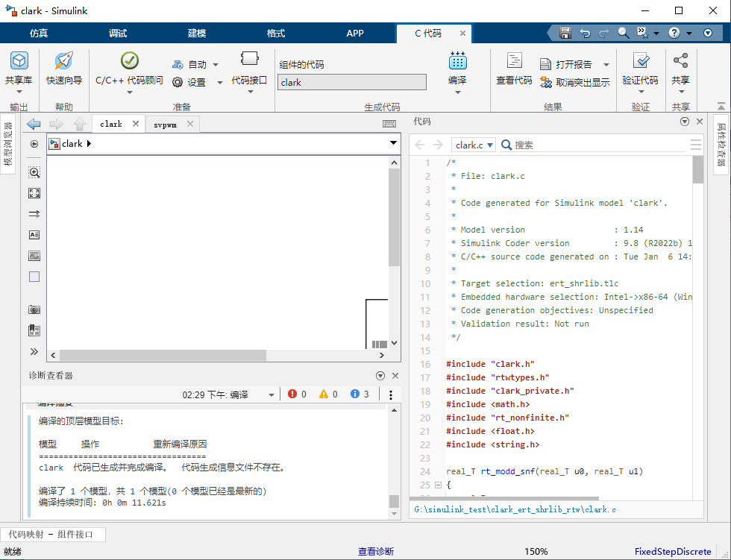731x560 pixels.
Task: Select the zoom-in canvas tool
Action: point(34,172)
